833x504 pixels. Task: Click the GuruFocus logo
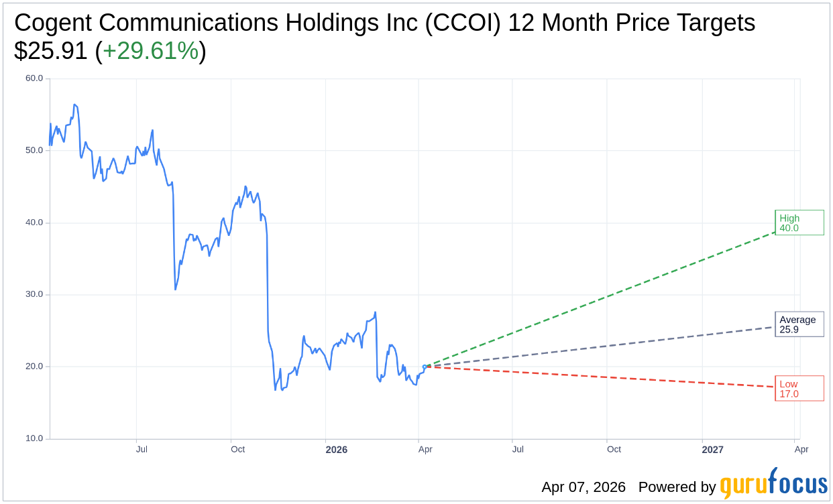click(x=773, y=485)
